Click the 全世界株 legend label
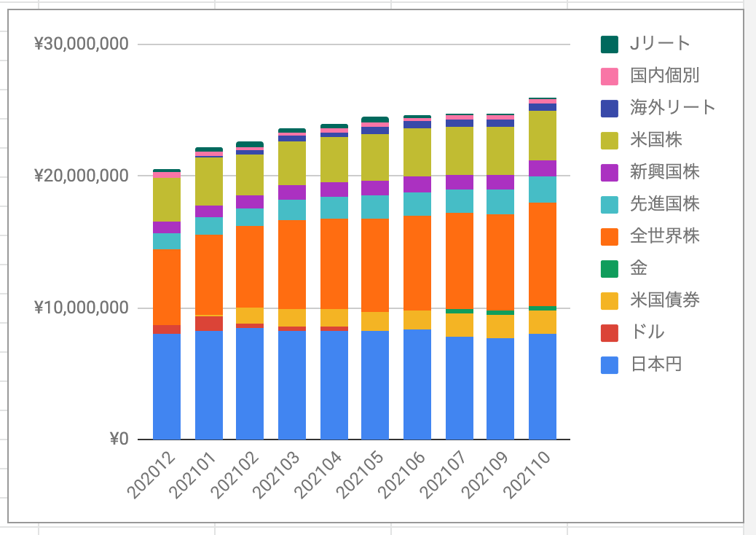The height and width of the screenshot is (535, 756). [665, 236]
